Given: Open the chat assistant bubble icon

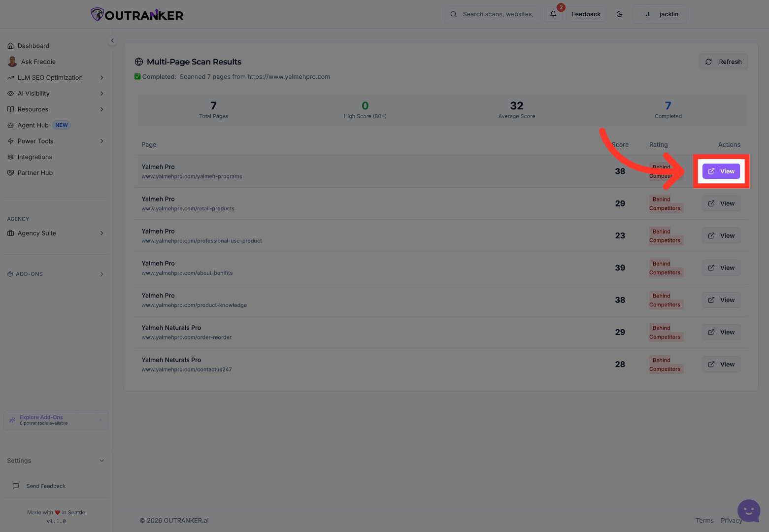Looking at the screenshot, I should (x=748, y=511).
